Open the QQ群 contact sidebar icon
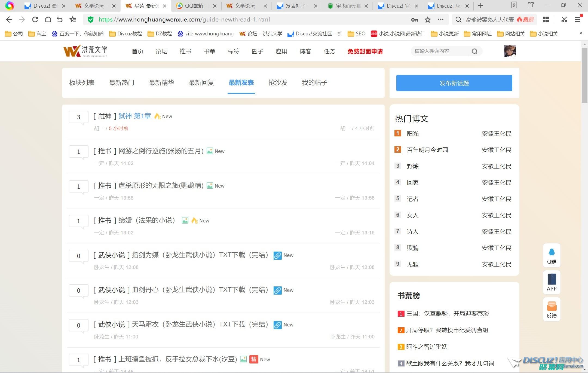Screen dimensions: 588x373 tap(552, 255)
